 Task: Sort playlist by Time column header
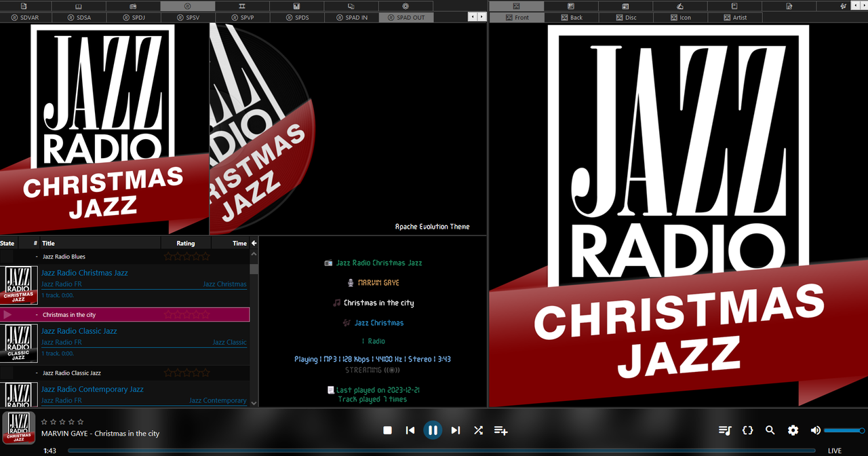tap(231, 243)
